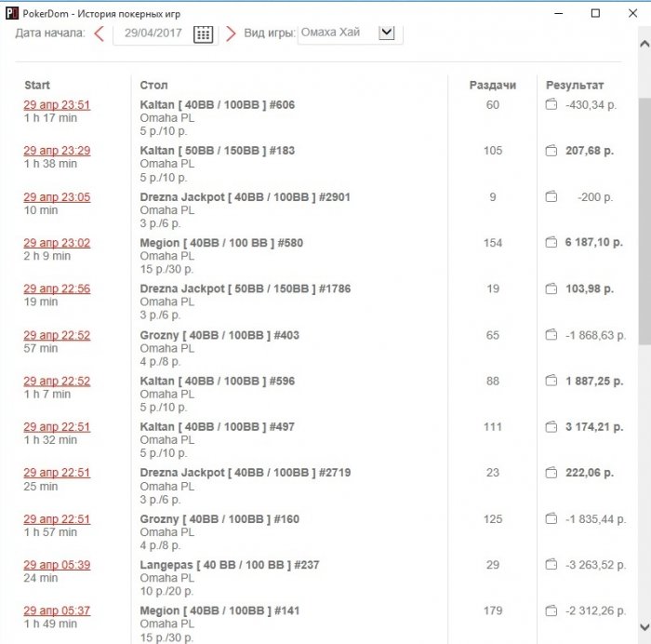
Task: Click the Результат column header
Action: (x=575, y=86)
